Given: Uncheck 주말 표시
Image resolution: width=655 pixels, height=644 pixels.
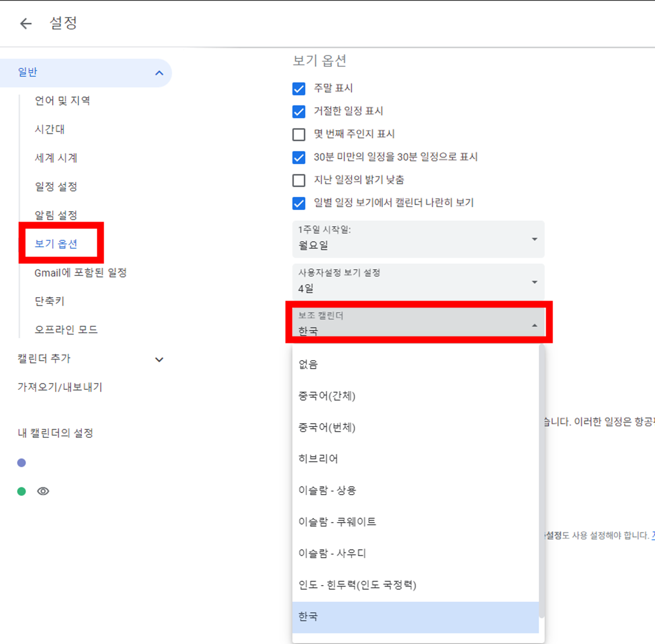Looking at the screenshot, I should click(298, 89).
